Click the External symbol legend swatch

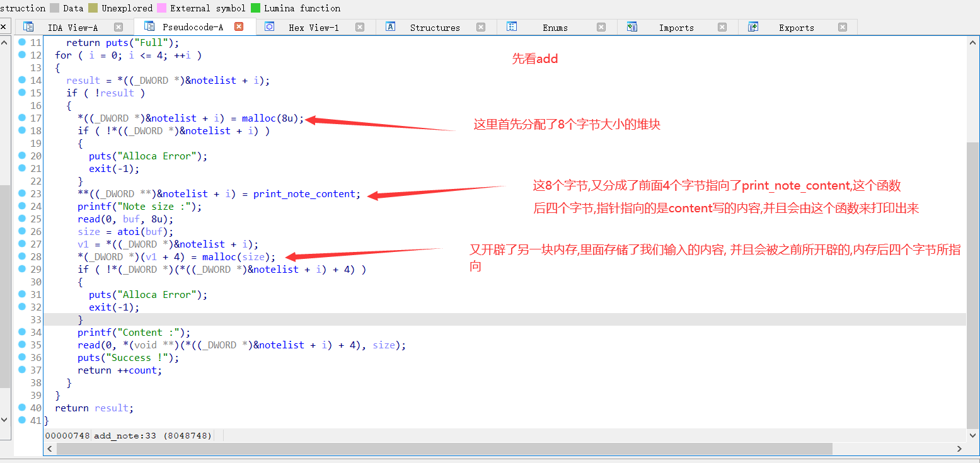pyautogui.click(x=162, y=8)
